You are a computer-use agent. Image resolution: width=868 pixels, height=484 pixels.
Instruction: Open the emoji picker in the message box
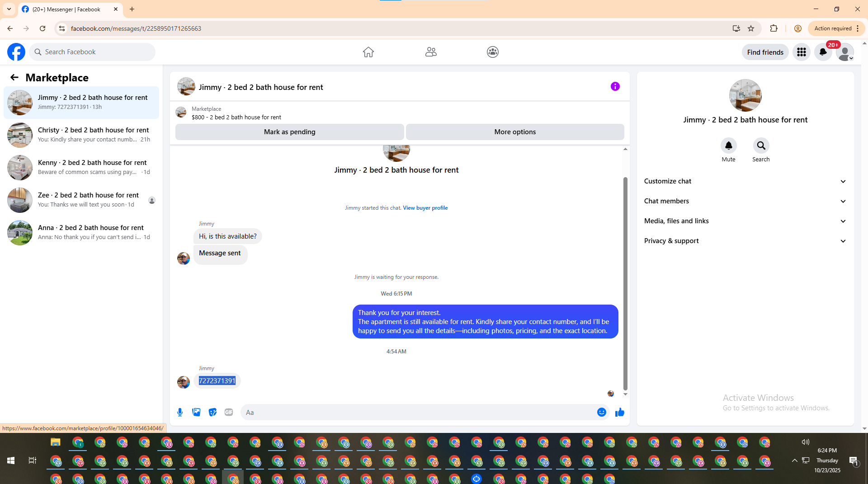(x=601, y=412)
